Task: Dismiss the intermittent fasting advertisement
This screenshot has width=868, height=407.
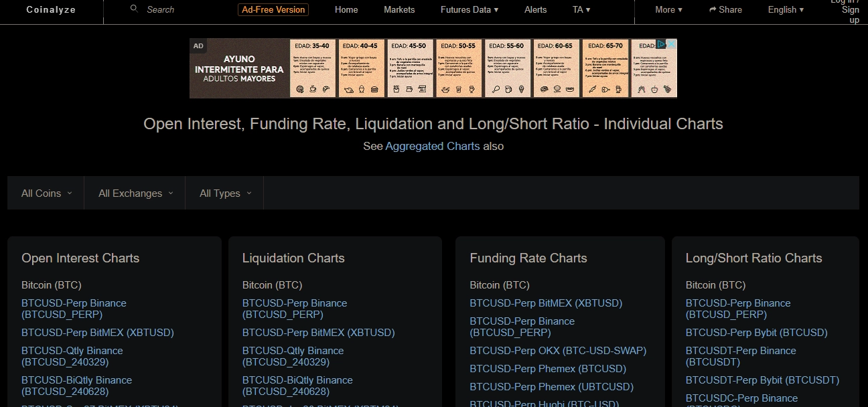Action: click(x=671, y=44)
